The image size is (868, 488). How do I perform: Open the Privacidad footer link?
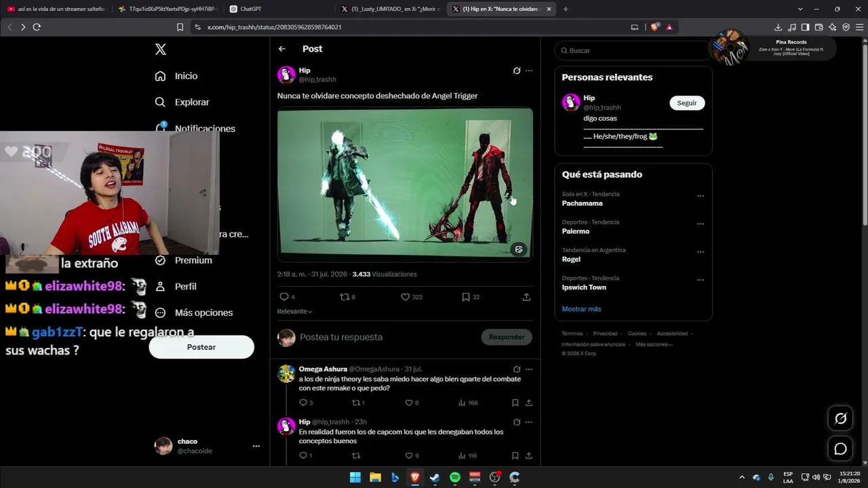[x=605, y=333]
